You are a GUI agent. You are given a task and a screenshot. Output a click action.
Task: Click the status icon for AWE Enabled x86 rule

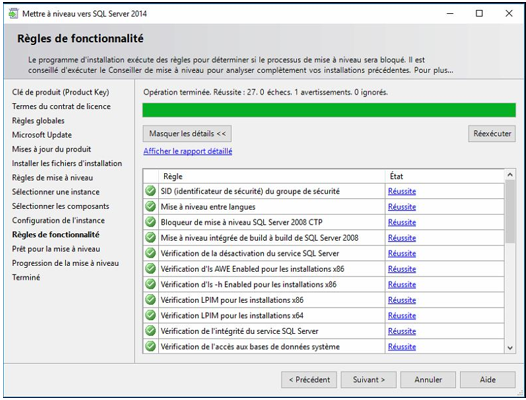coord(151,268)
